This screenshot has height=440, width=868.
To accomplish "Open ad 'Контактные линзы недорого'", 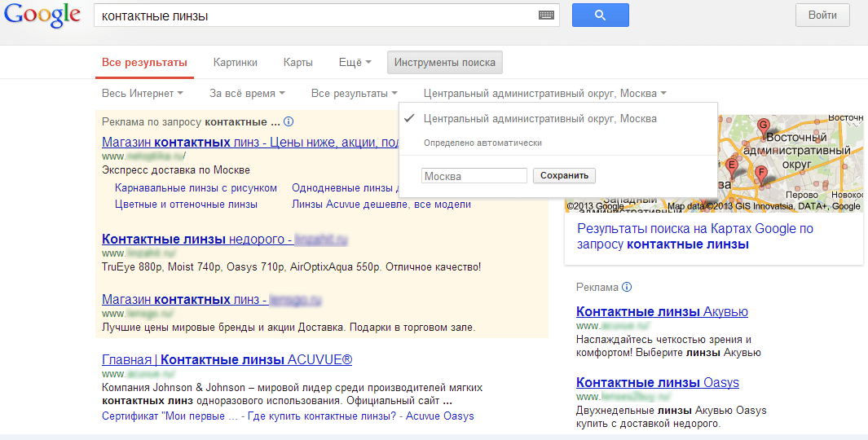I will point(225,239).
